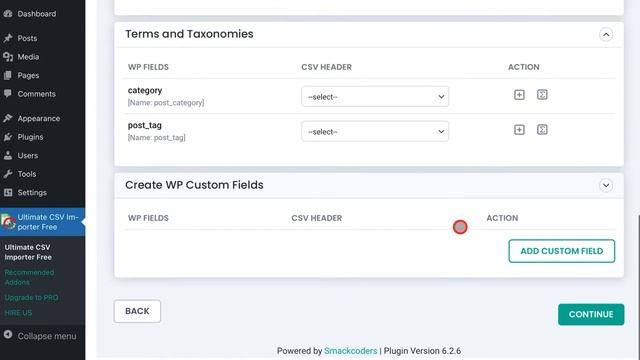Click the Pages icon in the sidebar
The width and height of the screenshot is (640, 360).
click(8, 75)
